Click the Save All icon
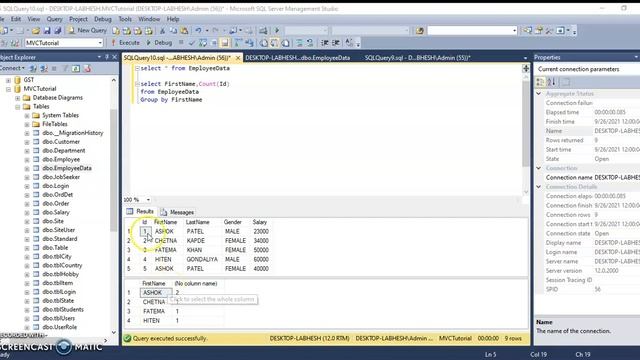Image resolution: width=640 pixels, height=360 pixels. tap(58, 31)
